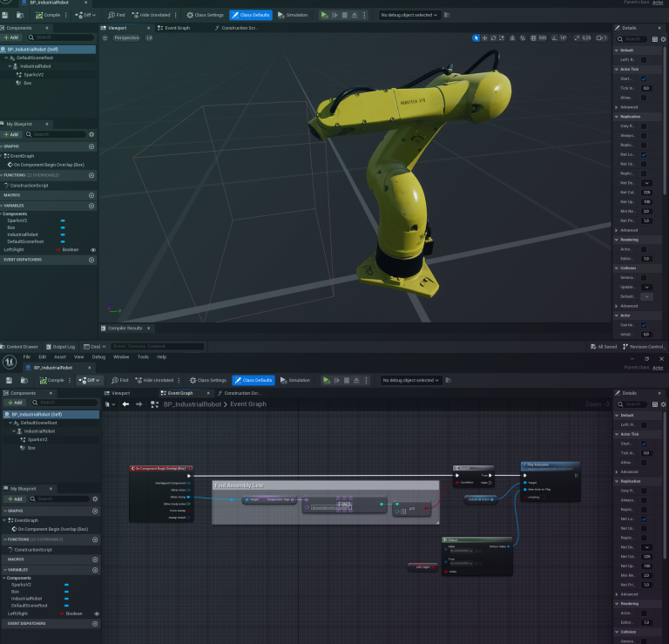Toggle the viewport scale snap icon
The image size is (669, 644).
click(578, 38)
